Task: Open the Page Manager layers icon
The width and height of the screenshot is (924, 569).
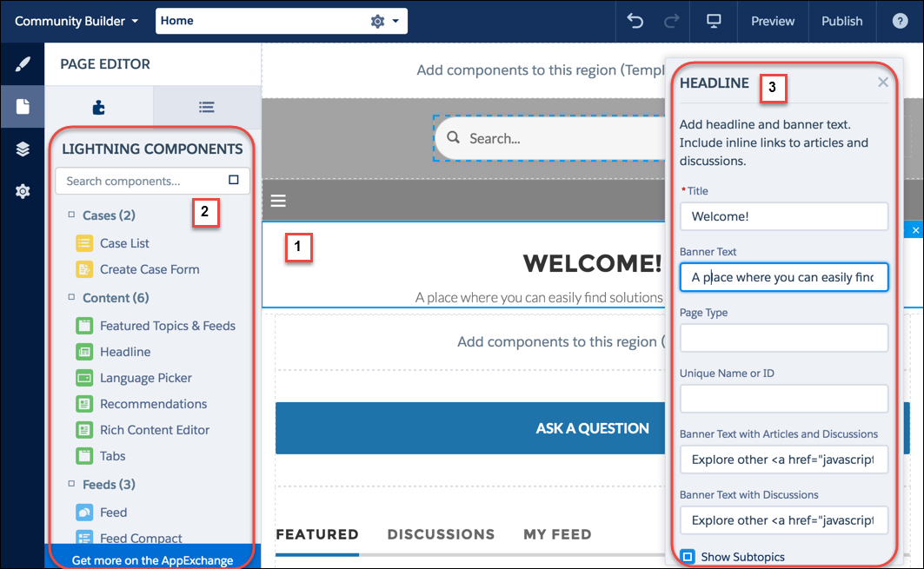Action: click(23, 149)
